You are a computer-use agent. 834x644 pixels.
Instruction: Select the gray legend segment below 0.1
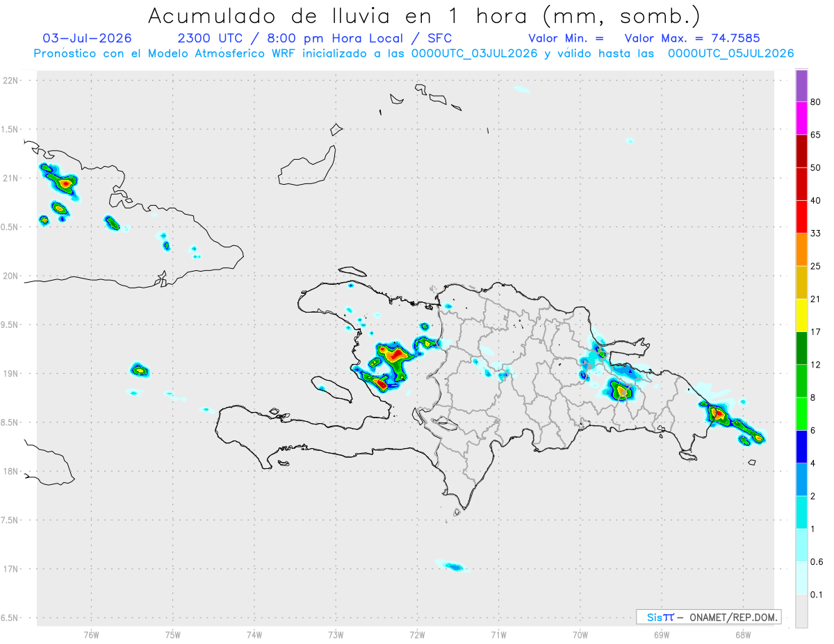tap(801, 611)
